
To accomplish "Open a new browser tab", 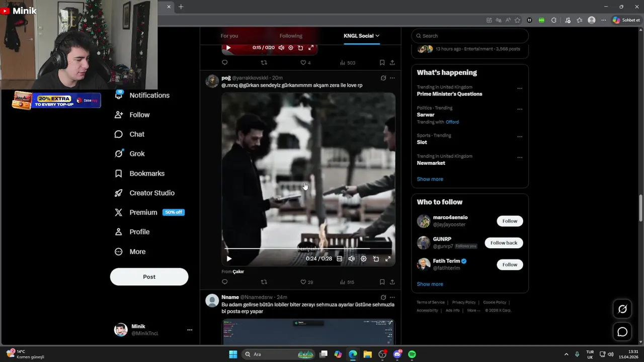I will point(181,7).
